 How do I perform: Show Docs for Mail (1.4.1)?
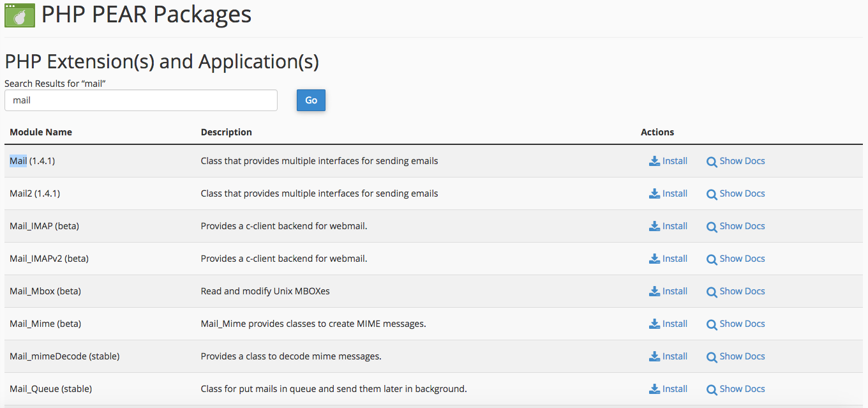pyautogui.click(x=736, y=161)
